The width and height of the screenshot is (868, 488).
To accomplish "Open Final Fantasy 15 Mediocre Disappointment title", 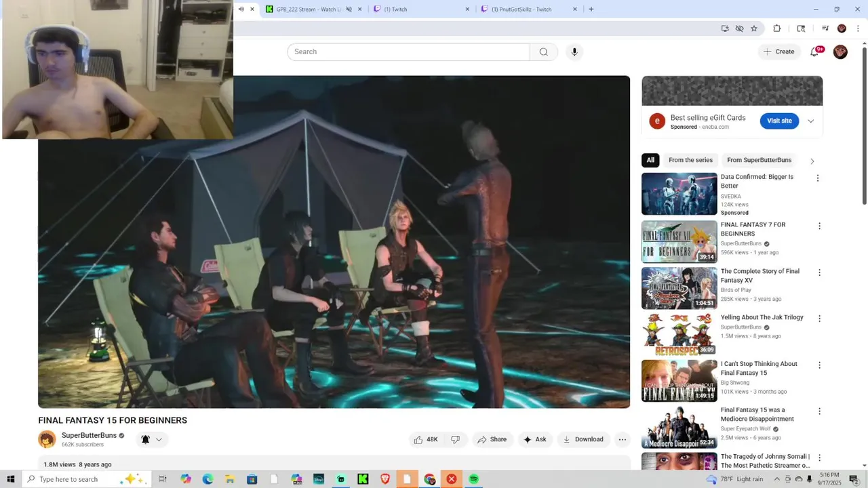I will (x=757, y=414).
